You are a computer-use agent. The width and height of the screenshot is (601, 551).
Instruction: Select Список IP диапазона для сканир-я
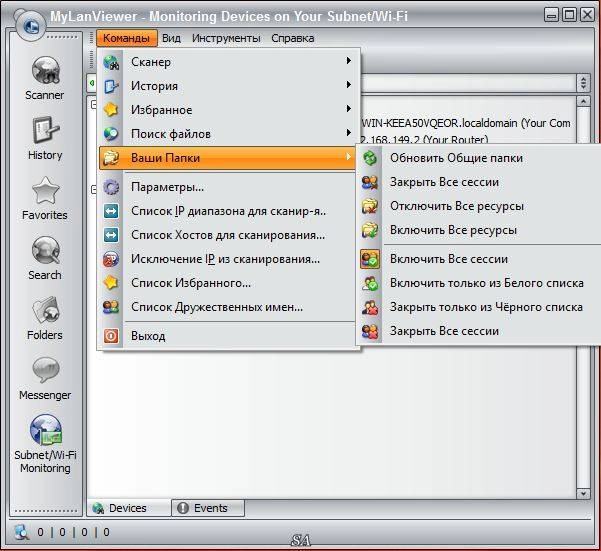(227, 211)
